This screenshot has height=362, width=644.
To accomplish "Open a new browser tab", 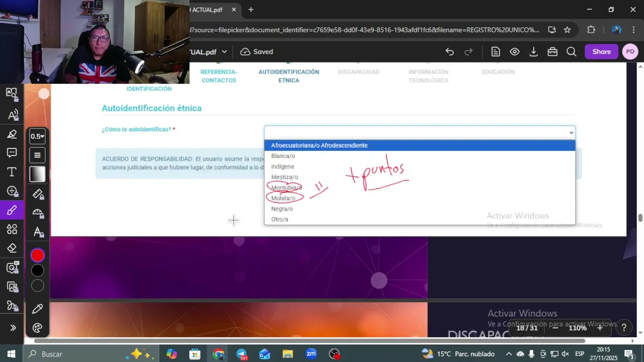I will click(251, 10).
